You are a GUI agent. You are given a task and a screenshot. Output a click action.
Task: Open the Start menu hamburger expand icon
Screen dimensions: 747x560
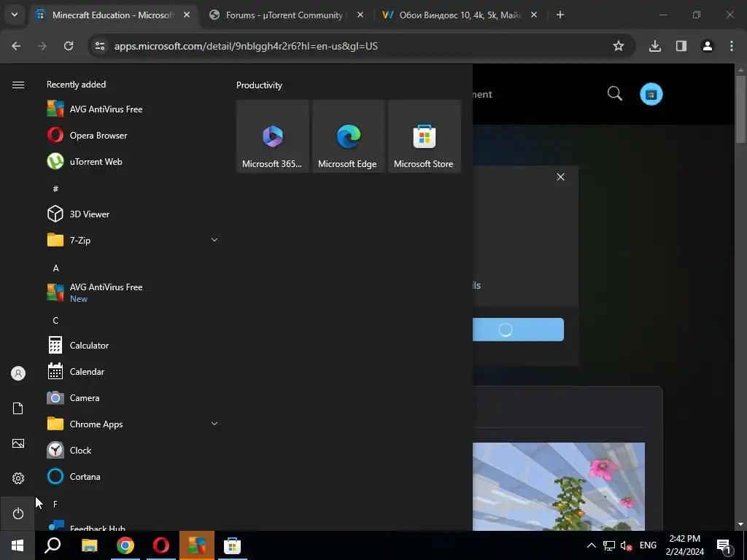pos(18,85)
